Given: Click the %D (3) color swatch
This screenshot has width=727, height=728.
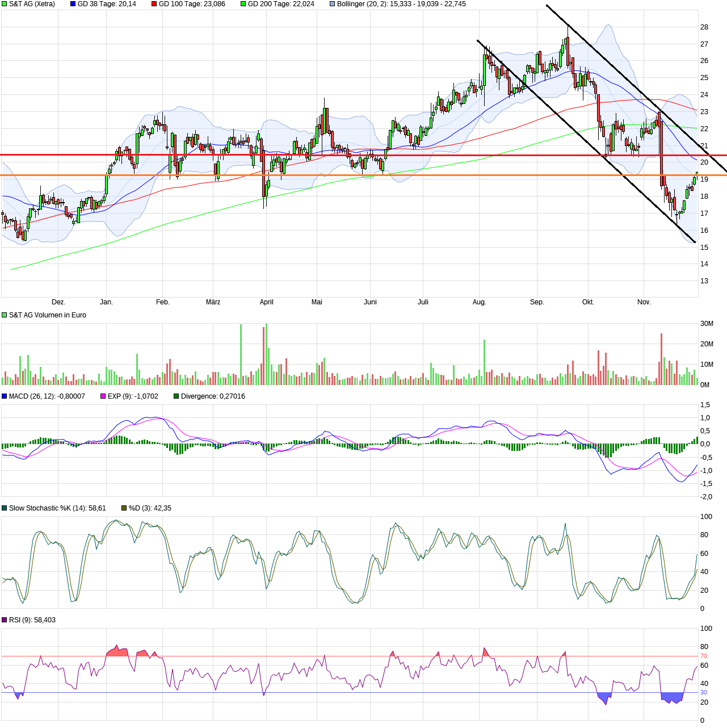Looking at the screenshot, I should pyautogui.click(x=123, y=508).
